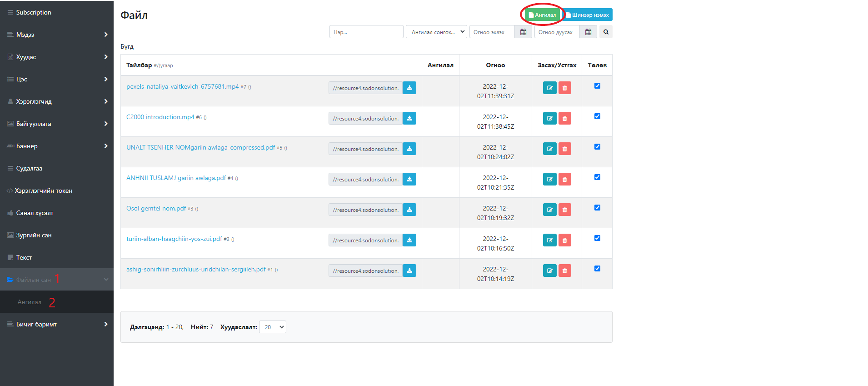Click the Шинээр нэмэх button
The width and height of the screenshot is (868, 386).
coord(587,15)
